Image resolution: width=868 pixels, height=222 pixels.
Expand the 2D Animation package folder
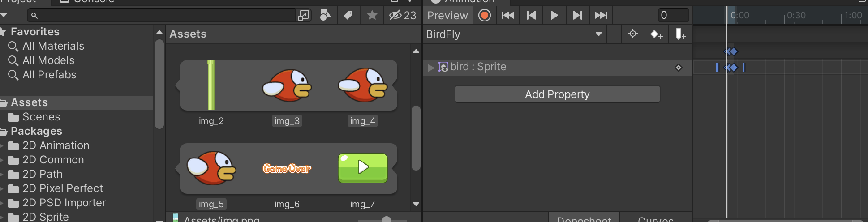pyautogui.click(x=2, y=145)
